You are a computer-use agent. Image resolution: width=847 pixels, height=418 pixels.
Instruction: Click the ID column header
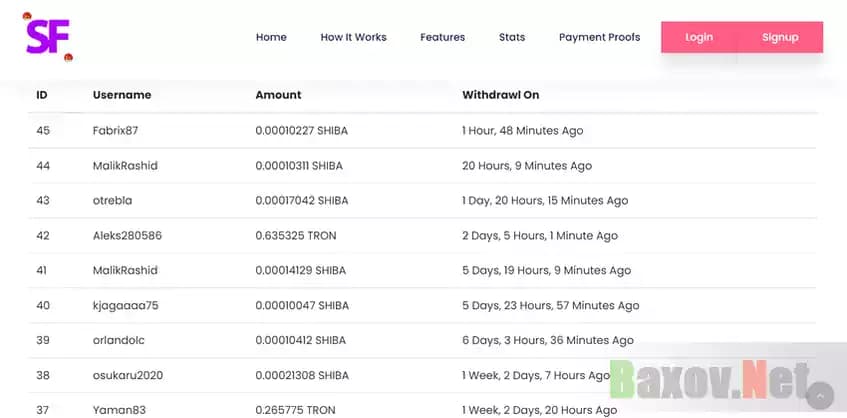pyautogui.click(x=42, y=95)
